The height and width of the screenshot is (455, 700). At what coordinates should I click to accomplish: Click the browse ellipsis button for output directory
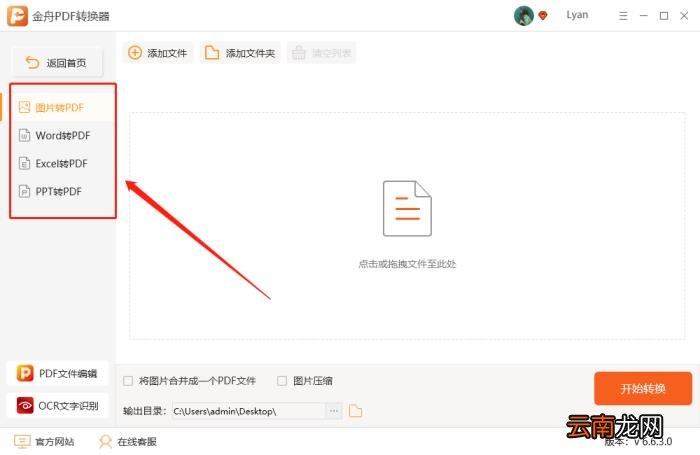pos(334,411)
